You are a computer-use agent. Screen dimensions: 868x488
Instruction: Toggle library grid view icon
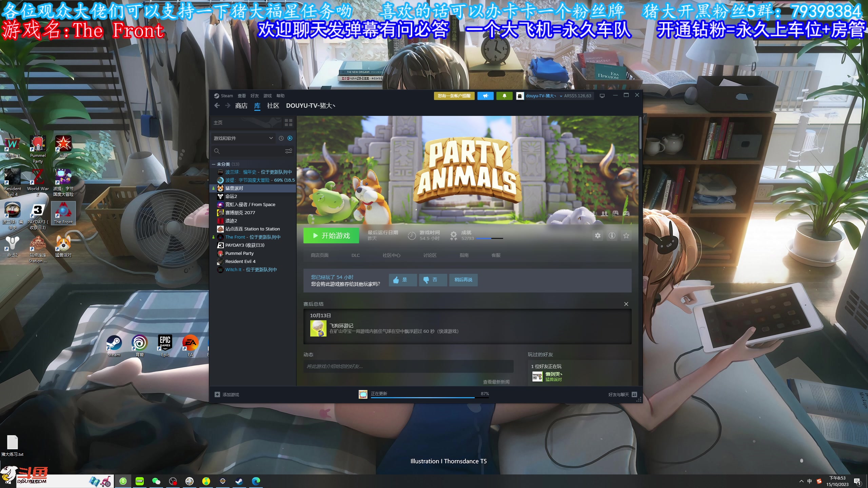289,123
